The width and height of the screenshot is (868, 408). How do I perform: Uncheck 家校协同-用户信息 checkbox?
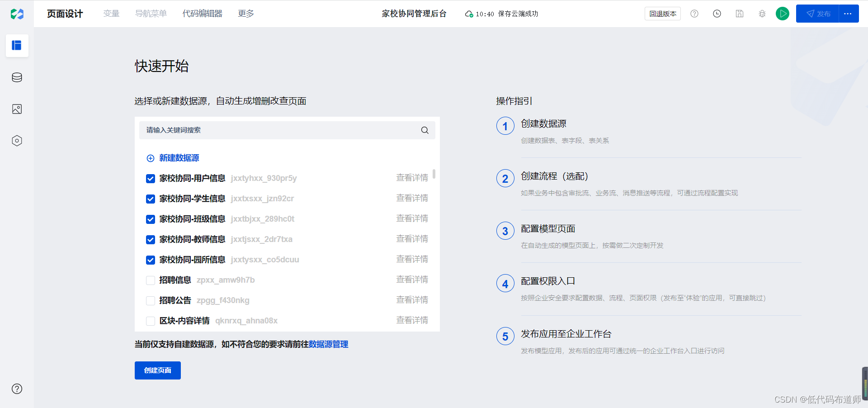(151, 179)
